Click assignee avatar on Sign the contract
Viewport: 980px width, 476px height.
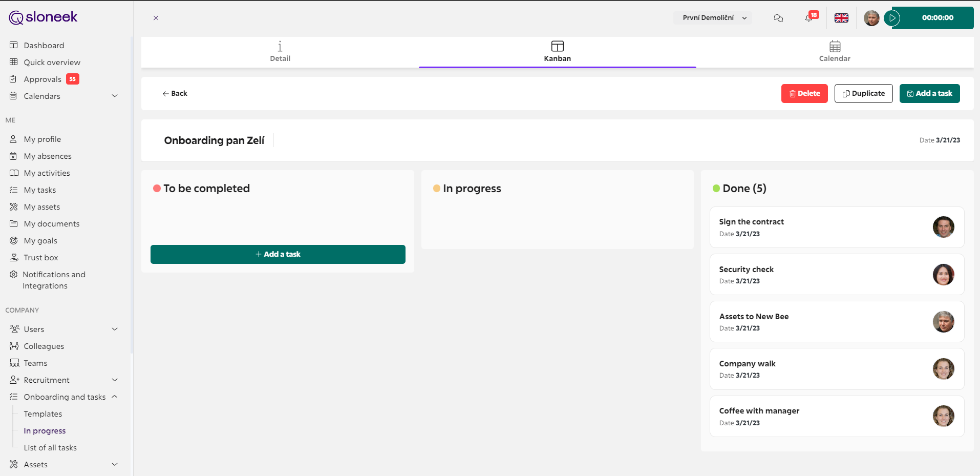click(x=943, y=227)
